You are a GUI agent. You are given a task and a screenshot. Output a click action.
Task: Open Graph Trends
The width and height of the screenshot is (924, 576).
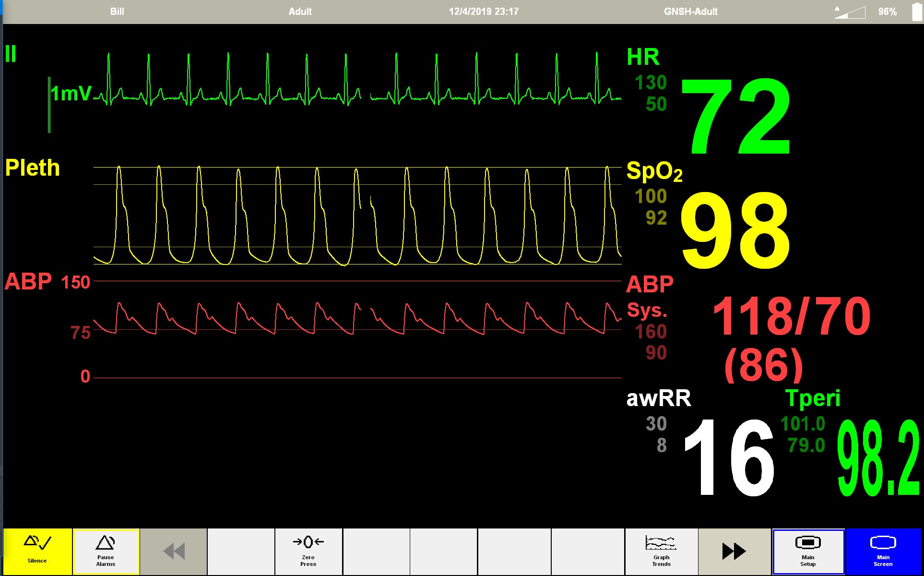tap(661, 551)
